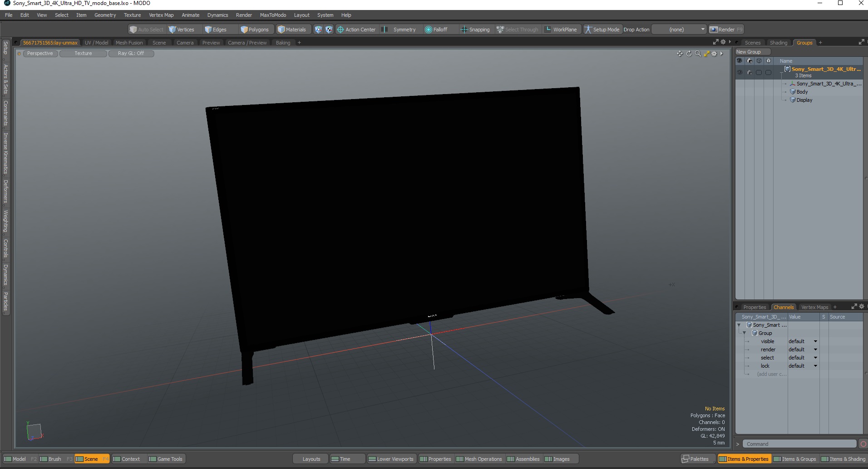868x469 pixels.
Task: Maximize the viewport tab group
Action: point(716,42)
